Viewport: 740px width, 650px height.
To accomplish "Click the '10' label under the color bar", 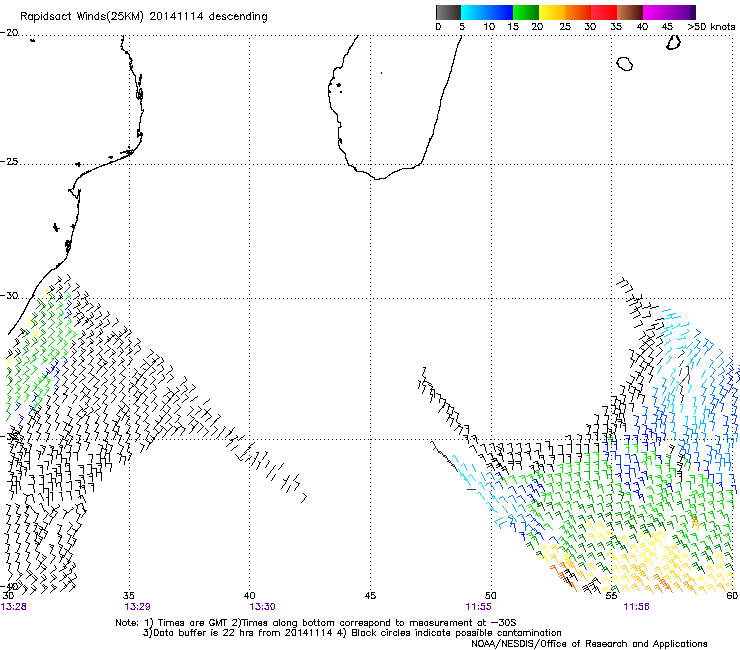I will (489, 27).
